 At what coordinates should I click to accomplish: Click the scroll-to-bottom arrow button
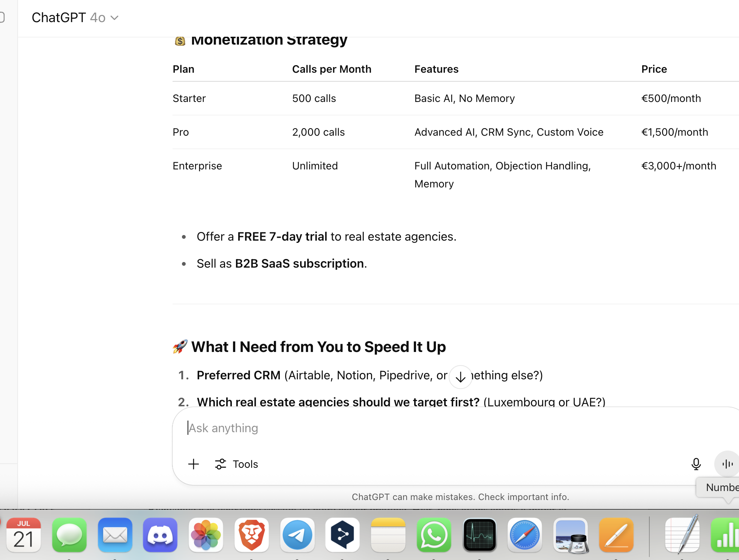[460, 377]
